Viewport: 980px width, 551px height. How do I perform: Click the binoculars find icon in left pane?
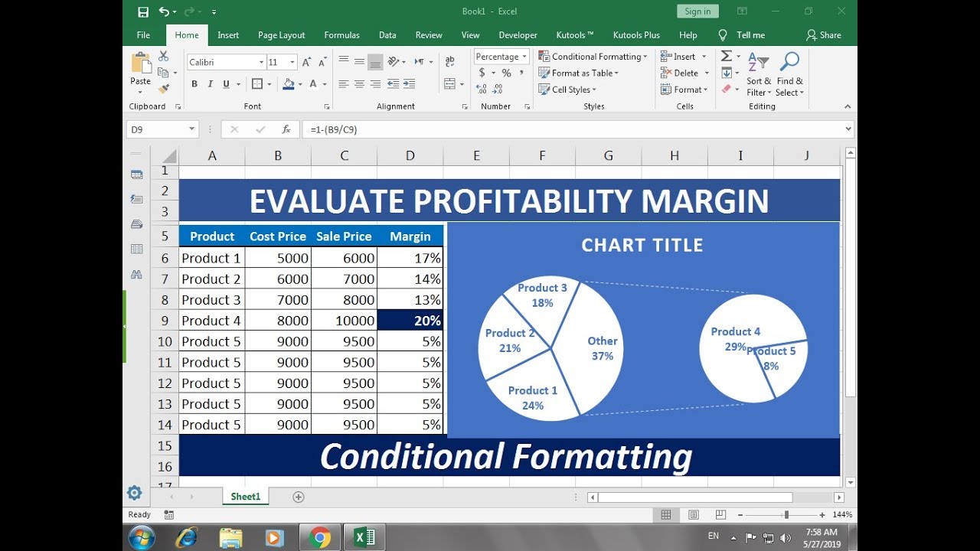click(x=137, y=274)
